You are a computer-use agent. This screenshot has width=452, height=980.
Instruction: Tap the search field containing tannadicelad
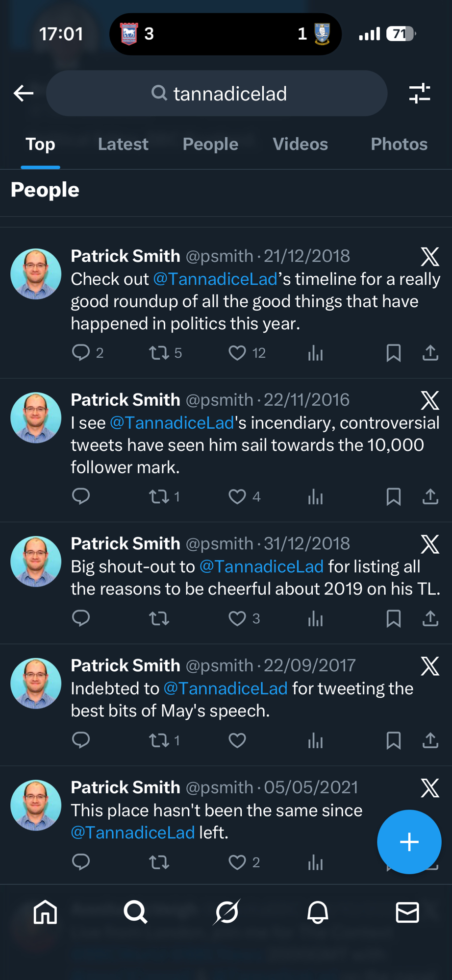coord(217,93)
